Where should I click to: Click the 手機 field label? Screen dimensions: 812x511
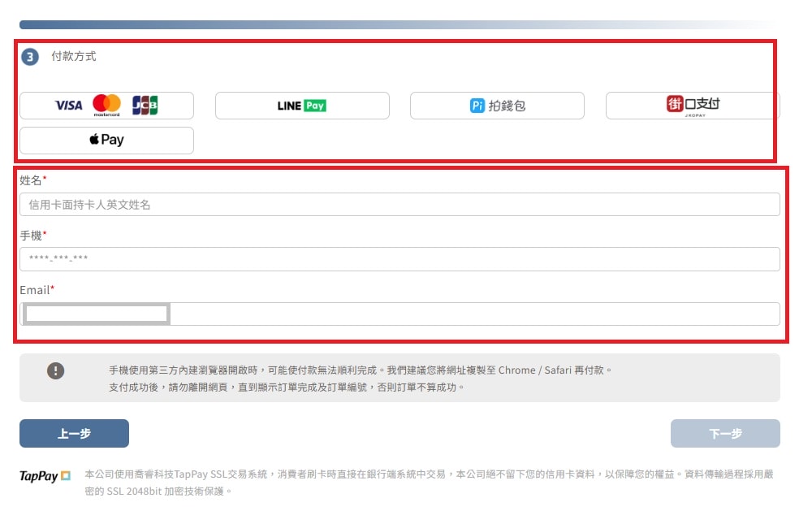pyautogui.click(x=32, y=236)
